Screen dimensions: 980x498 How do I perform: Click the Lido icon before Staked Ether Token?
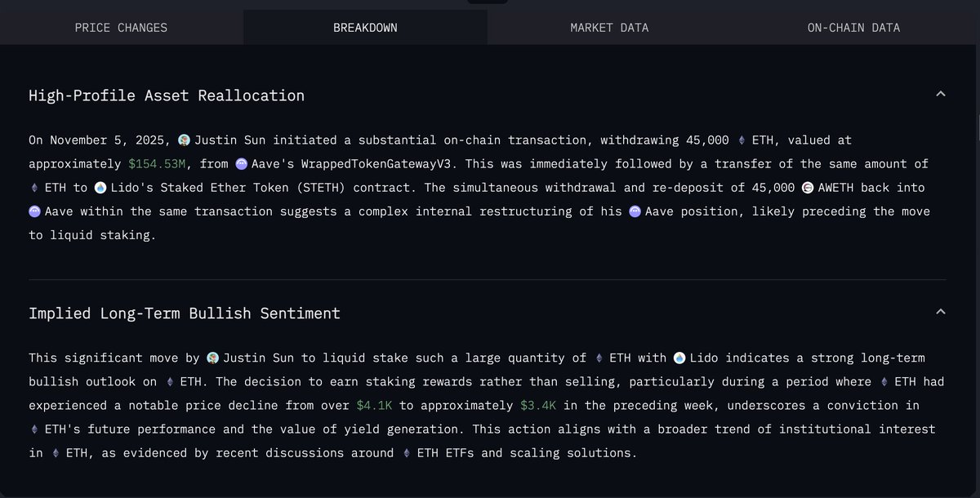[100, 188]
